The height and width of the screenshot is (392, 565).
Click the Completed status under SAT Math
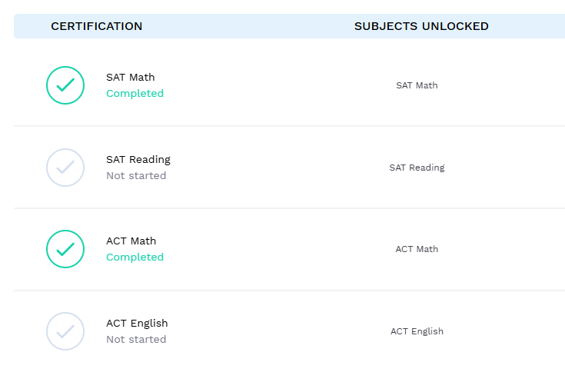(x=135, y=94)
